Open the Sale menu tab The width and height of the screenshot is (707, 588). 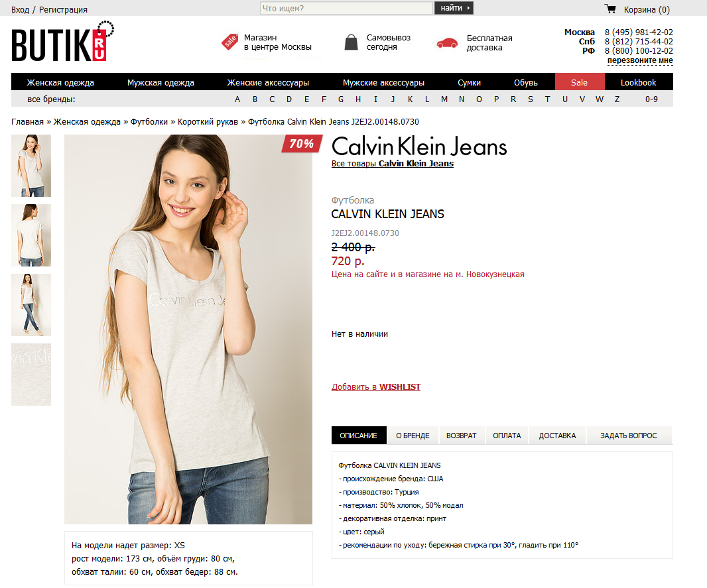(x=580, y=82)
